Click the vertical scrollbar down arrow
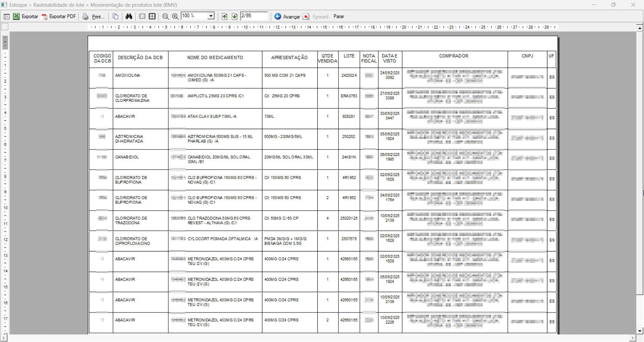The width and height of the screenshot is (644, 342). coord(640,331)
